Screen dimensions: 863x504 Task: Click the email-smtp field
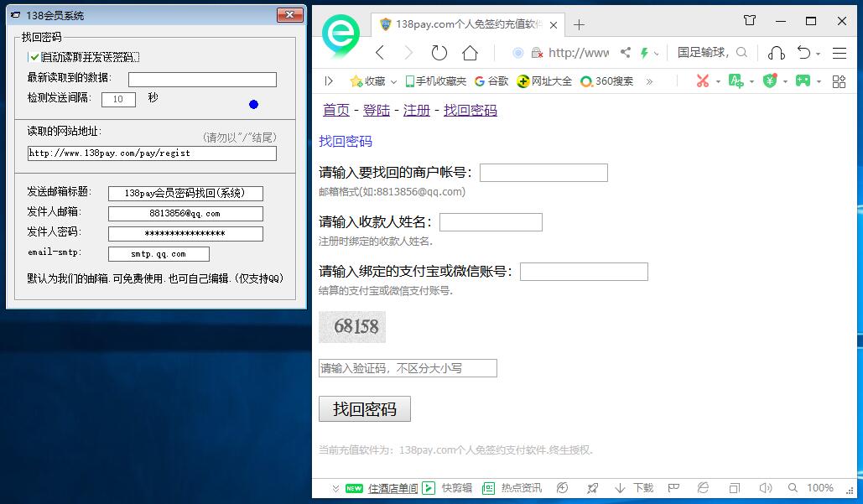[x=159, y=254]
